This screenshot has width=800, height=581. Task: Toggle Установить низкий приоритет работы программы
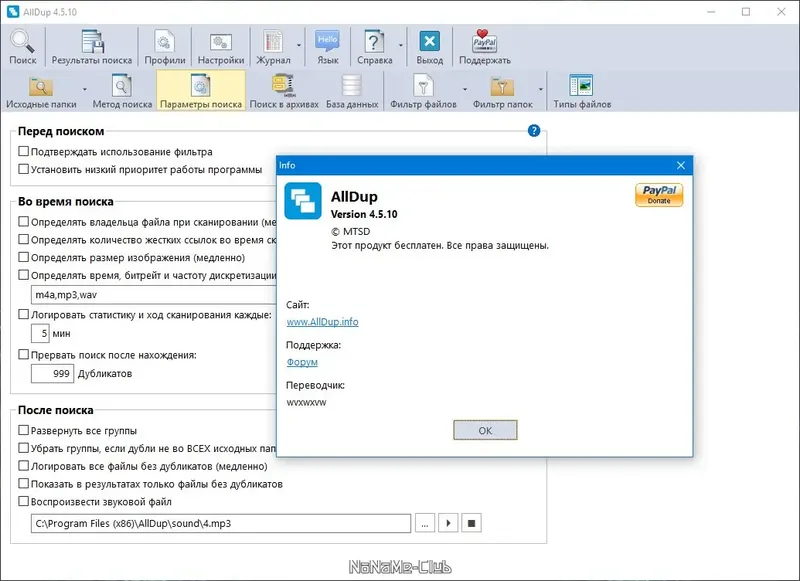tap(23, 169)
